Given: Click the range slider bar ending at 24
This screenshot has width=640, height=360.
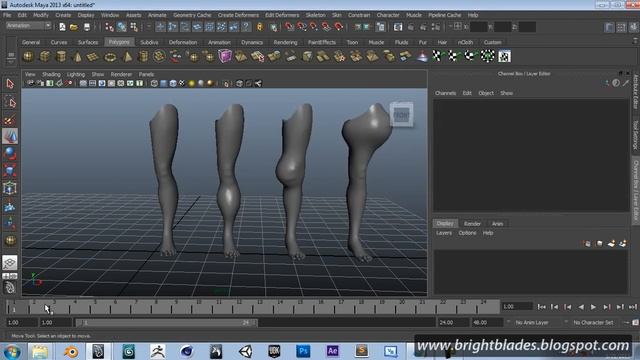Looking at the screenshot, I should (x=167, y=322).
